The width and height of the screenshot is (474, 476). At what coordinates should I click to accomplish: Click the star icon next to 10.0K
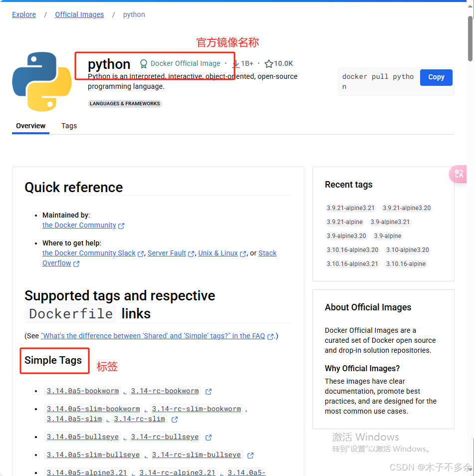tap(268, 64)
